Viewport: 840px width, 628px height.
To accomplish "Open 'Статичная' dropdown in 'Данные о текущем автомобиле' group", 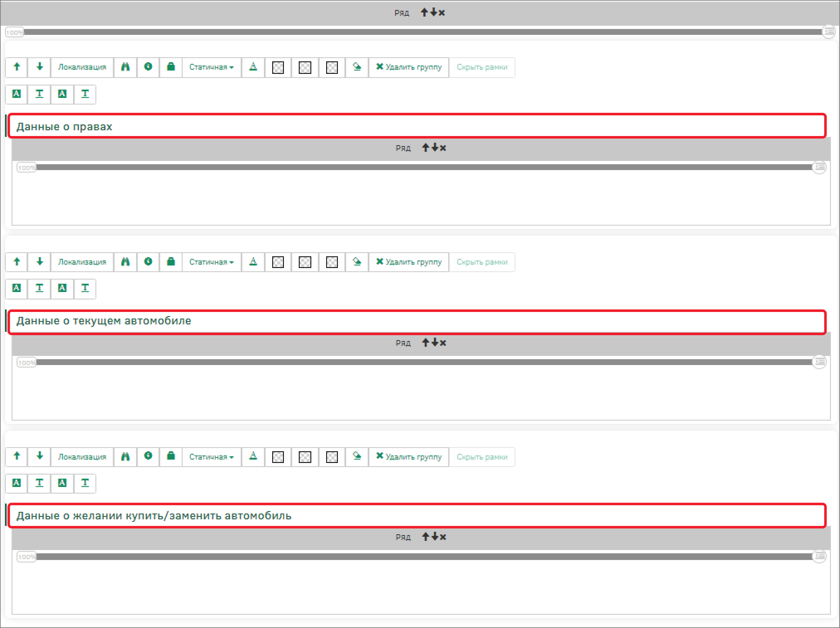I will click(211, 262).
